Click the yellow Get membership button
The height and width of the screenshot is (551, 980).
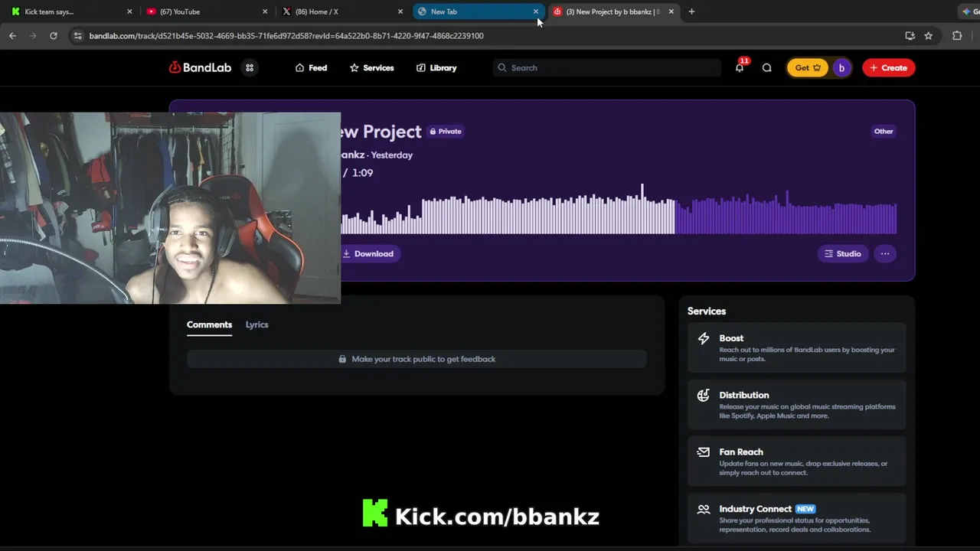pyautogui.click(x=808, y=67)
